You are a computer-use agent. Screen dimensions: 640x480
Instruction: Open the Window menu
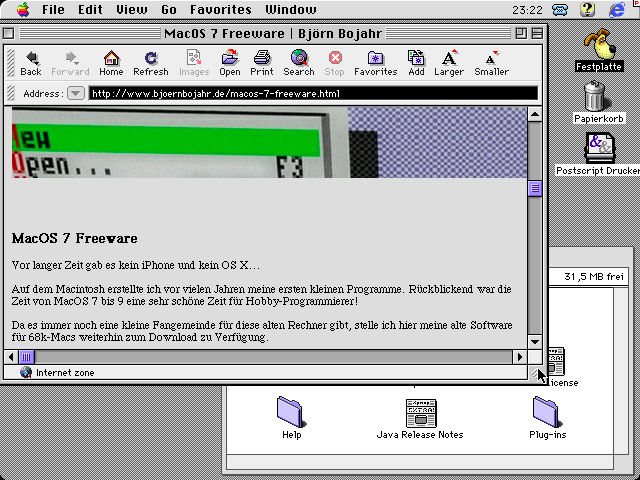point(291,9)
